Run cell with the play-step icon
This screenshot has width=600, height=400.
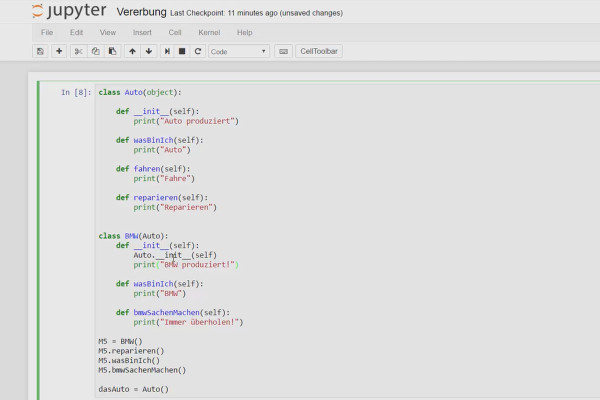pos(167,51)
